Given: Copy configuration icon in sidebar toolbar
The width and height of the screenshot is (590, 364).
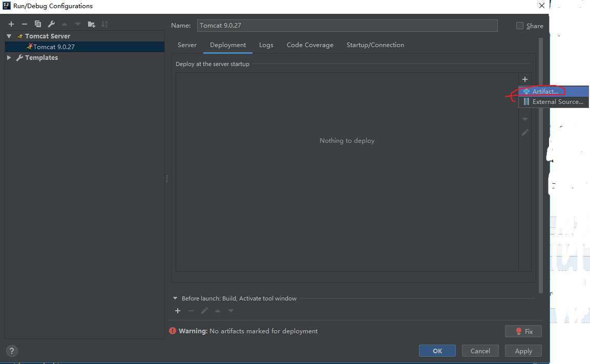Looking at the screenshot, I should [37, 24].
